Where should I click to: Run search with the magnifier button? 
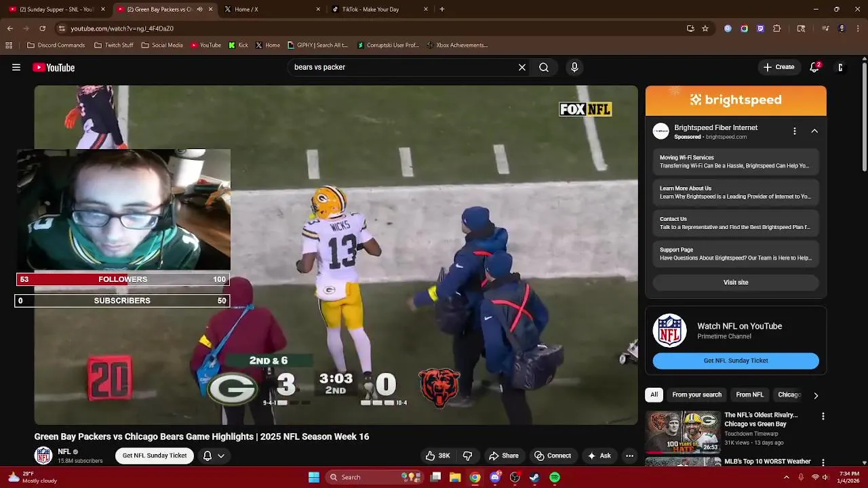pos(544,67)
